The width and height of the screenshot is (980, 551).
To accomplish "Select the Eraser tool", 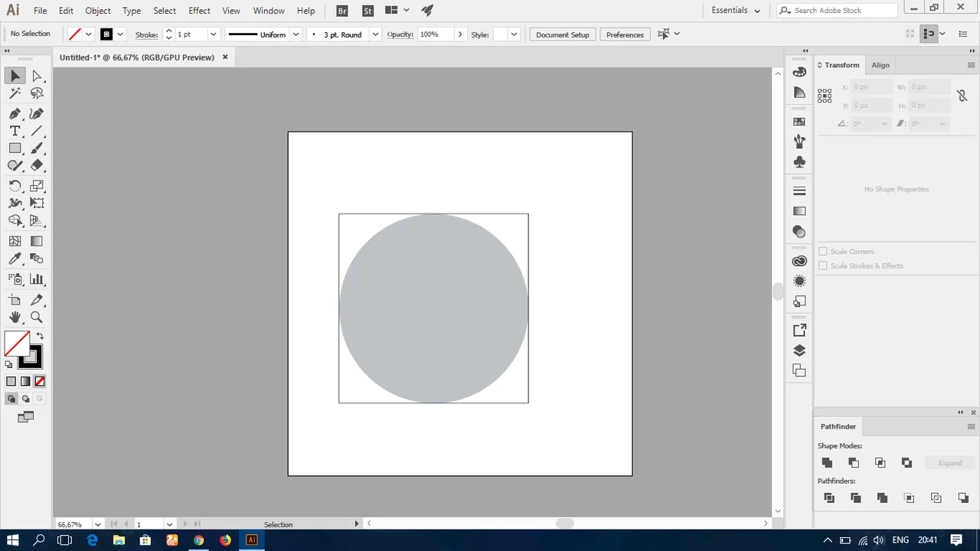I will pos(37,165).
